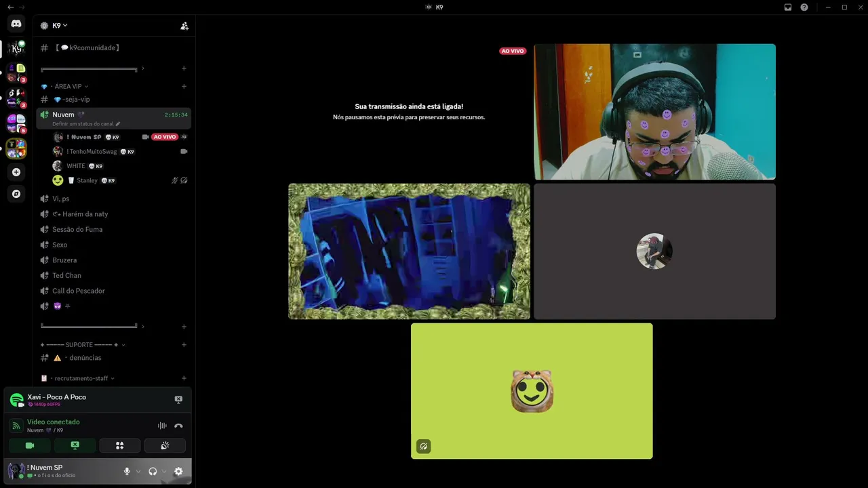
Task: Open microphone input device options arrow
Action: pos(138,472)
